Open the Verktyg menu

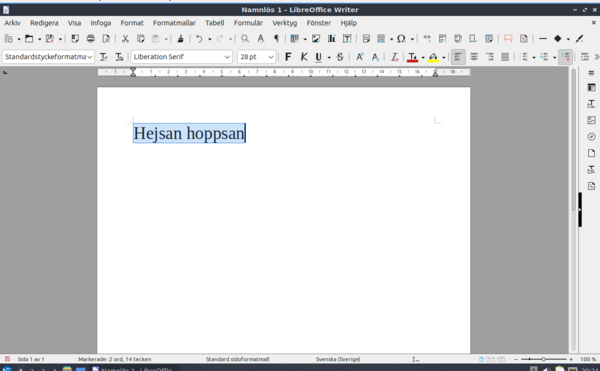click(284, 23)
